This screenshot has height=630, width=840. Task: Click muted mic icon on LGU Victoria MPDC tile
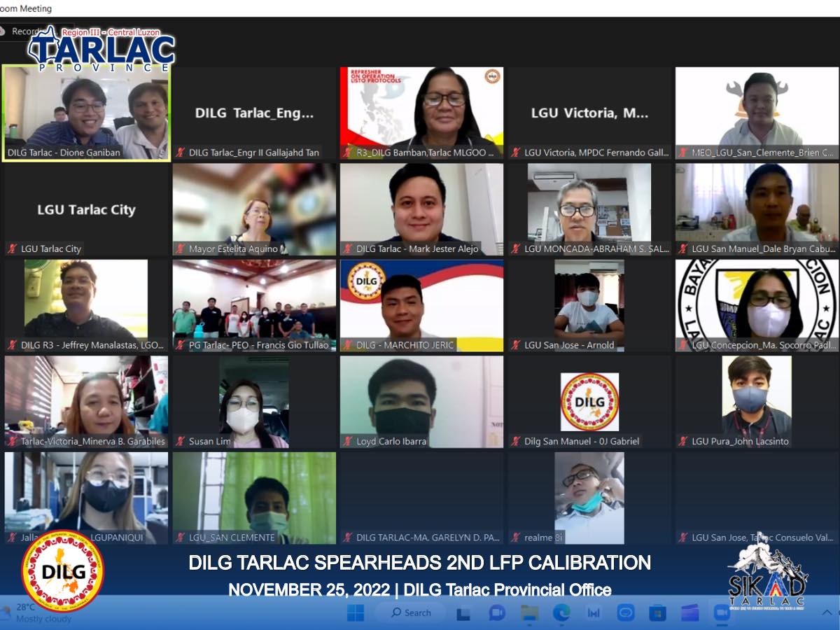pyautogui.click(x=516, y=153)
